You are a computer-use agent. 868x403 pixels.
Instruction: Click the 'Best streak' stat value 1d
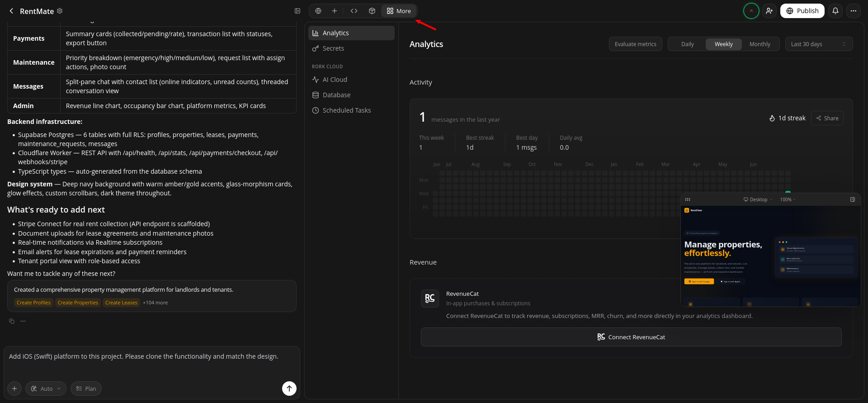pyautogui.click(x=470, y=147)
